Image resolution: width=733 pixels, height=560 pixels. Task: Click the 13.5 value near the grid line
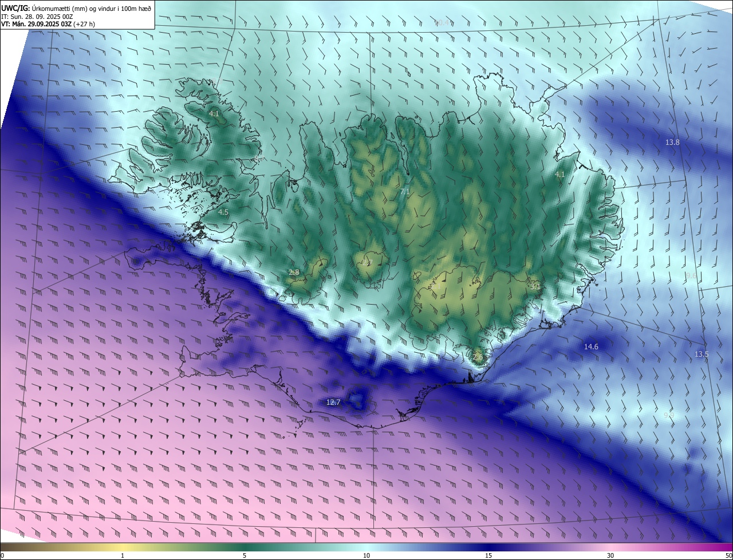[x=702, y=354]
